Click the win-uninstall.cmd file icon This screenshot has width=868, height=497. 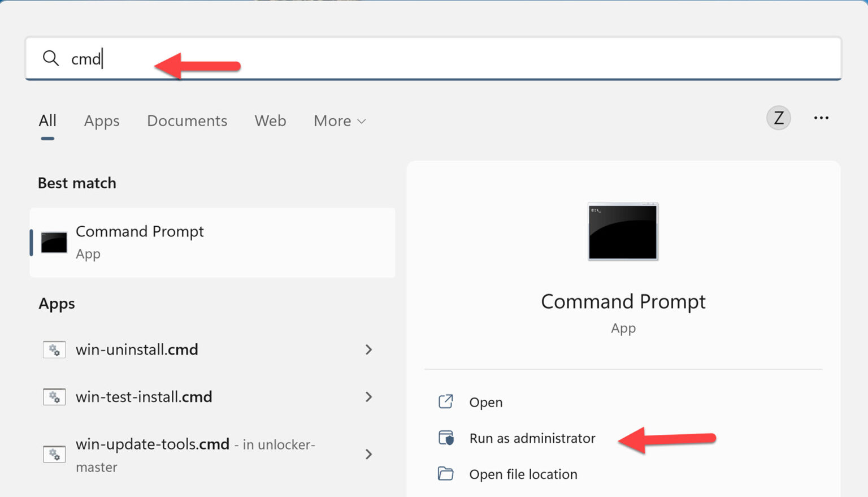tap(54, 349)
